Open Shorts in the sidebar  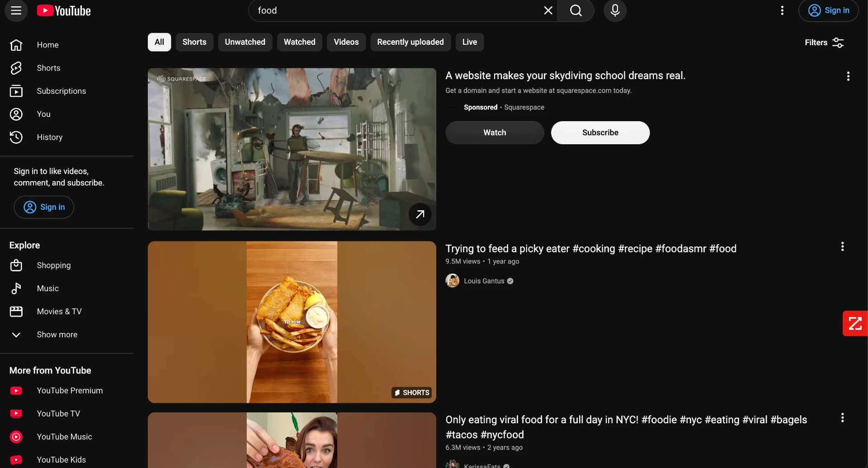pyautogui.click(x=67, y=68)
